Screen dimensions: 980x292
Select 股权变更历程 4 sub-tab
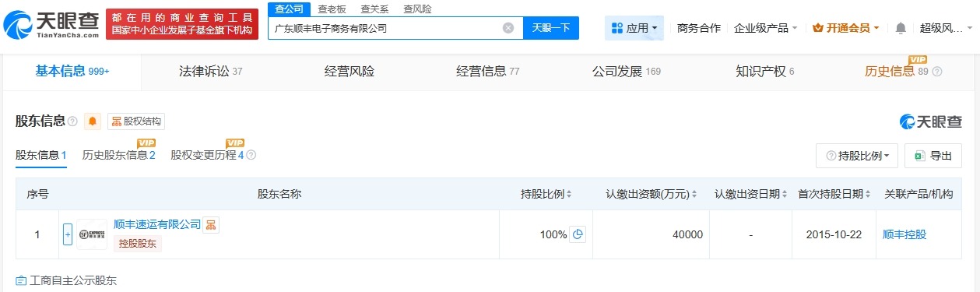pyautogui.click(x=208, y=156)
